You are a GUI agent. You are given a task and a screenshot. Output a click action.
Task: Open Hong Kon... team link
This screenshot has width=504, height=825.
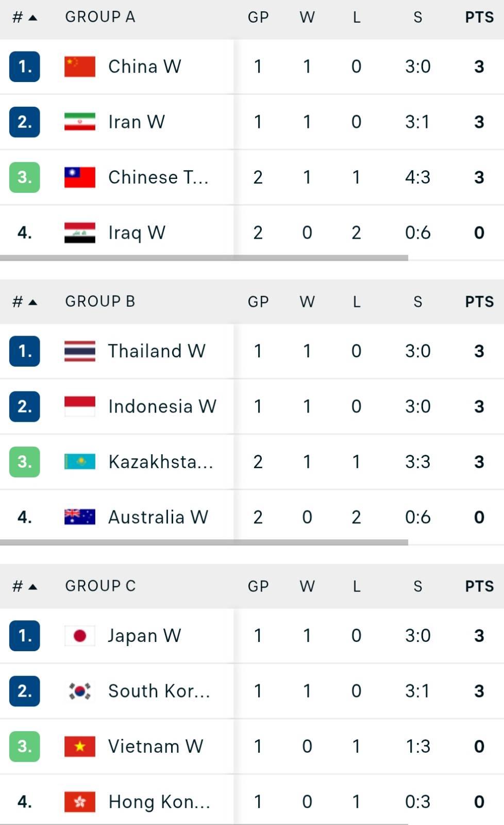click(159, 802)
